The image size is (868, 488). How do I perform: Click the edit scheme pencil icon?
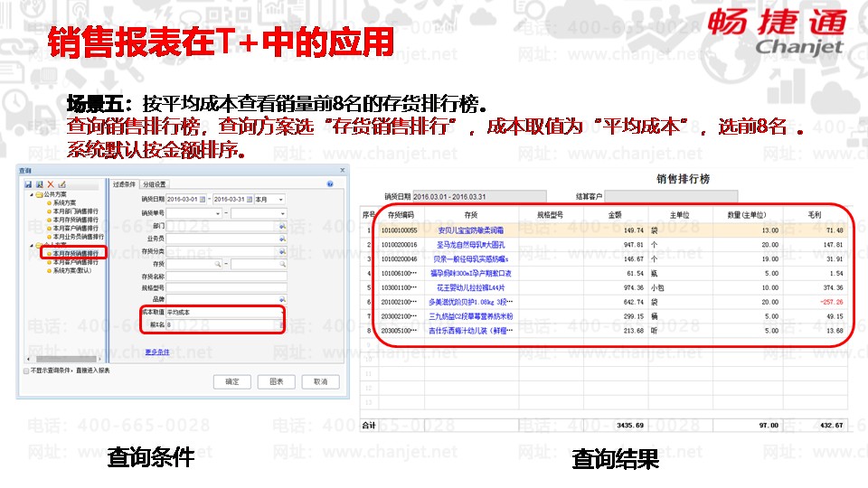pyautogui.click(x=62, y=183)
